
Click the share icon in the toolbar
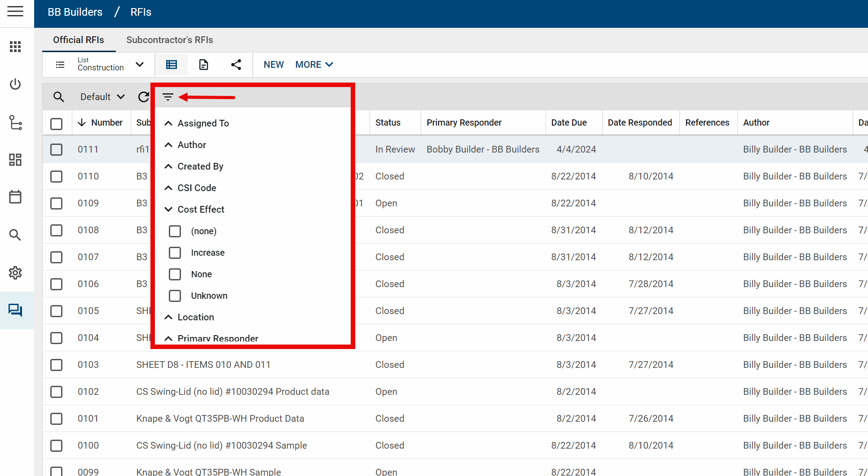click(x=236, y=65)
